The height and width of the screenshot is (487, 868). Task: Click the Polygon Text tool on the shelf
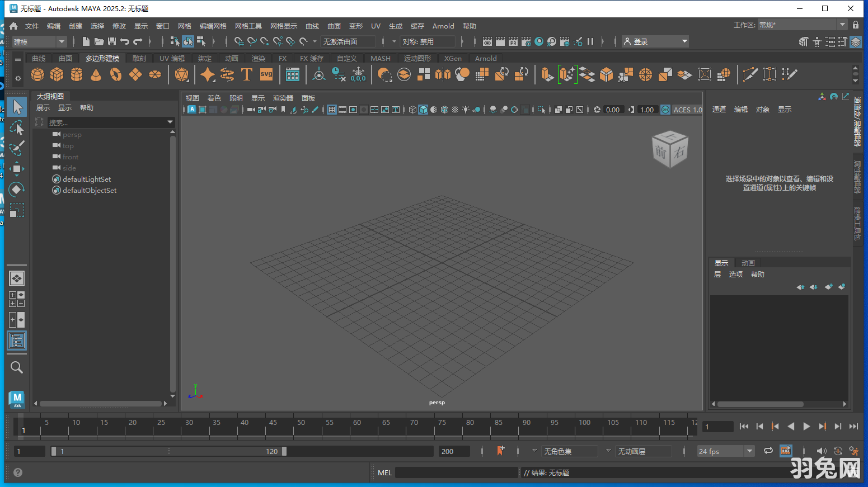(247, 74)
